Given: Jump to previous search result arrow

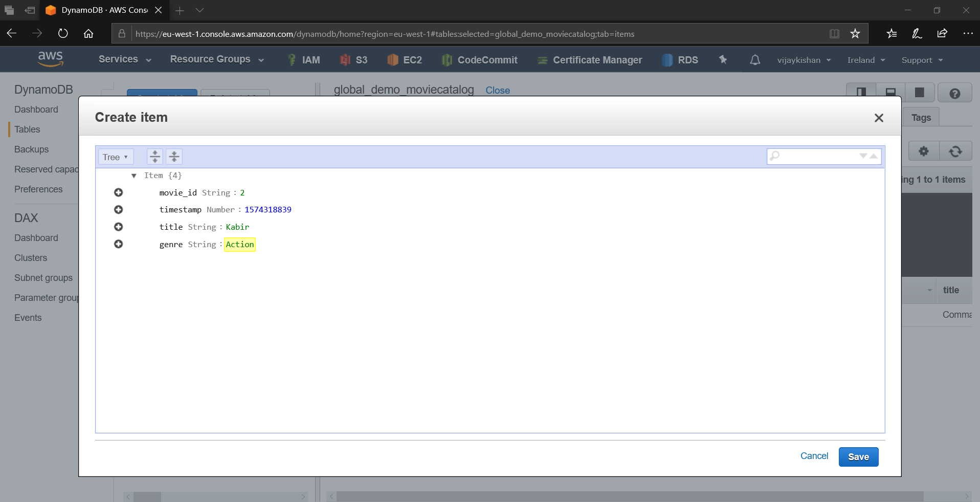Looking at the screenshot, I should [874, 156].
